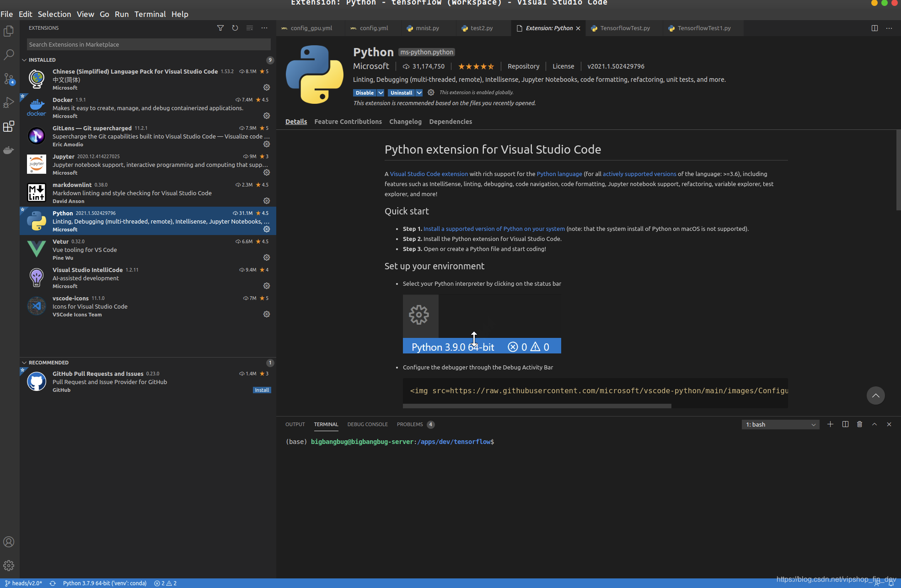The width and height of the screenshot is (901, 588).
Task: Open manage gear for vscode-icons extension
Action: (x=267, y=314)
